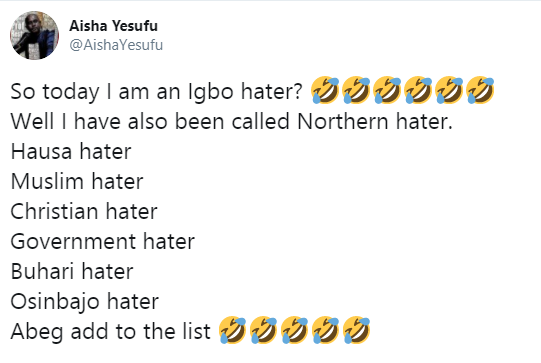Click the first laughing emoji after 'Igbo hater?'

click(325, 90)
